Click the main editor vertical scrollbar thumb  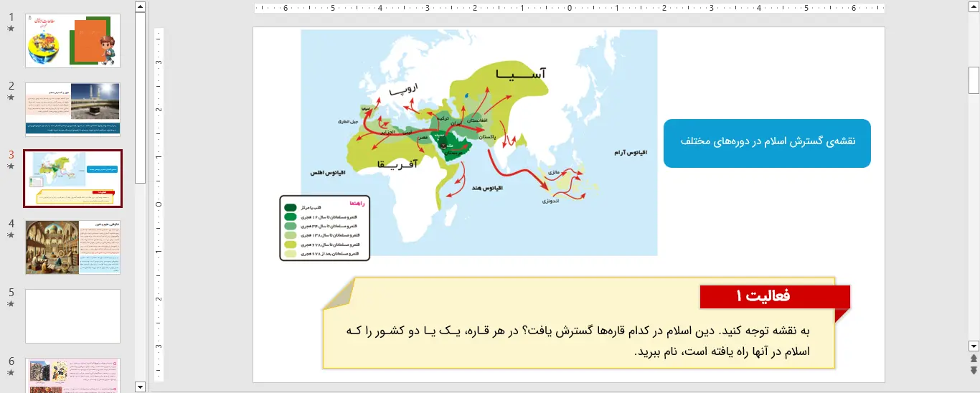[x=974, y=80]
